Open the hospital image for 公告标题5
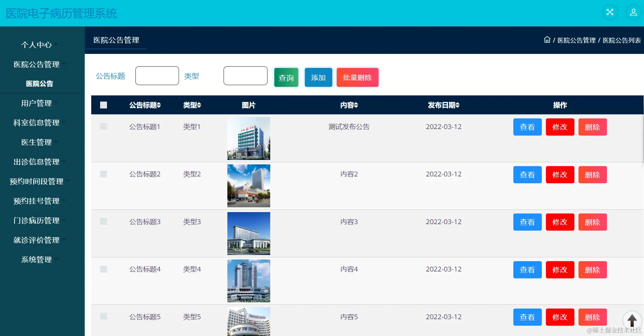Viewport: 644px width, 336px height. tap(249, 322)
